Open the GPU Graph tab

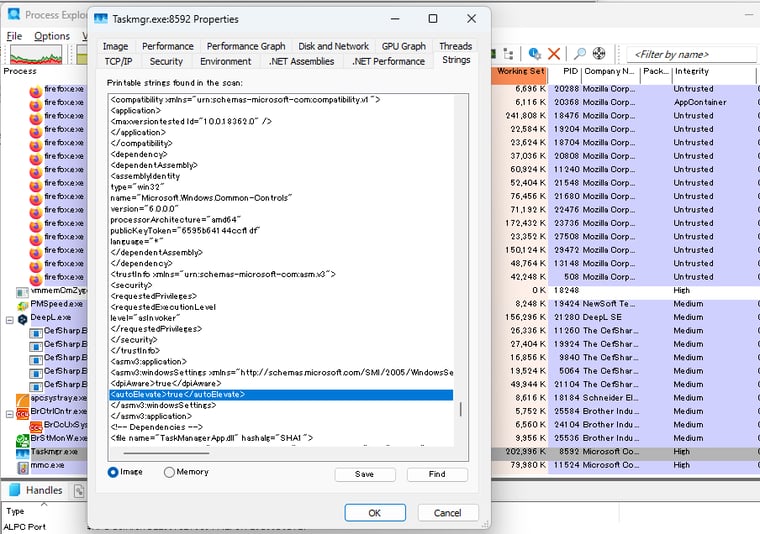(x=404, y=46)
